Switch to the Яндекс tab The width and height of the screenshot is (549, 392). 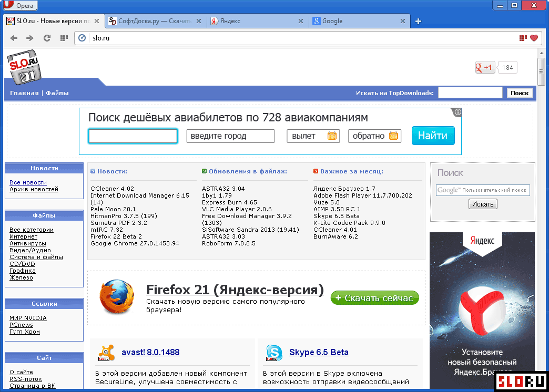(257, 21)
